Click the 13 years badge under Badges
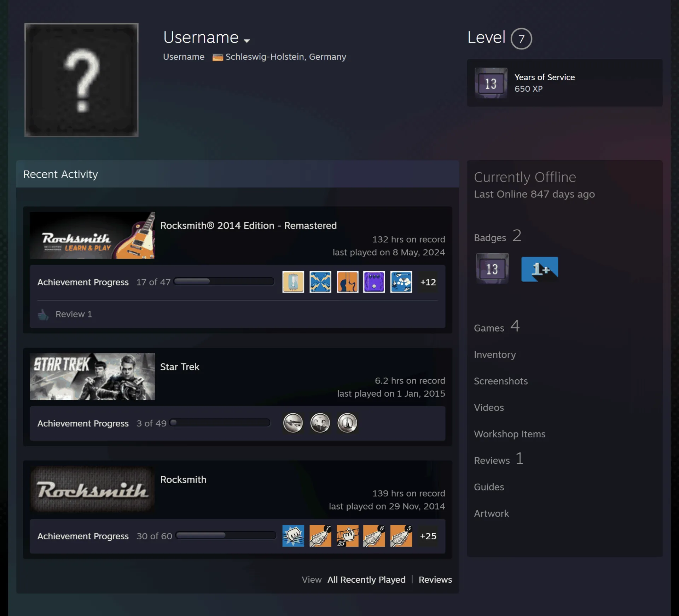This screenshot has height=616, width=679. click(x=492, y=269)
